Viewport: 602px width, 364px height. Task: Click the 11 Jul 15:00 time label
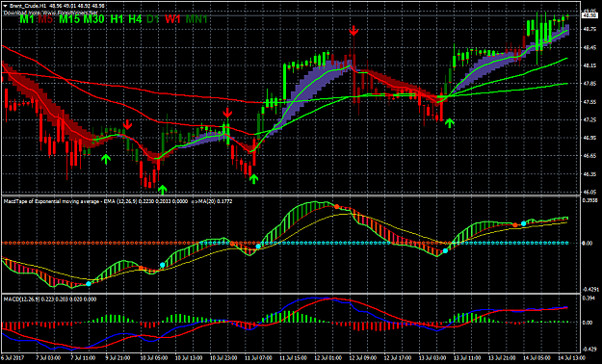(x=293, y=358)
